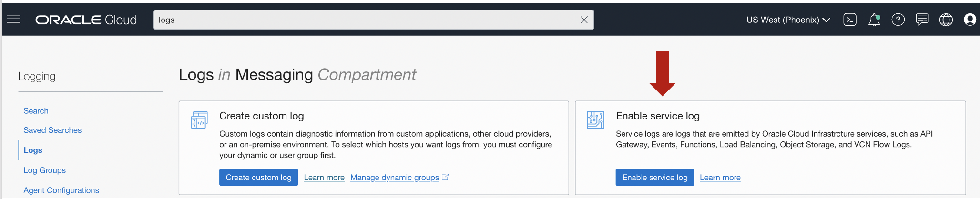The image size is (980, 199).
Task: Click the Oracle Cloud logo
Action: pyautogui.click(x=86, y=20)
